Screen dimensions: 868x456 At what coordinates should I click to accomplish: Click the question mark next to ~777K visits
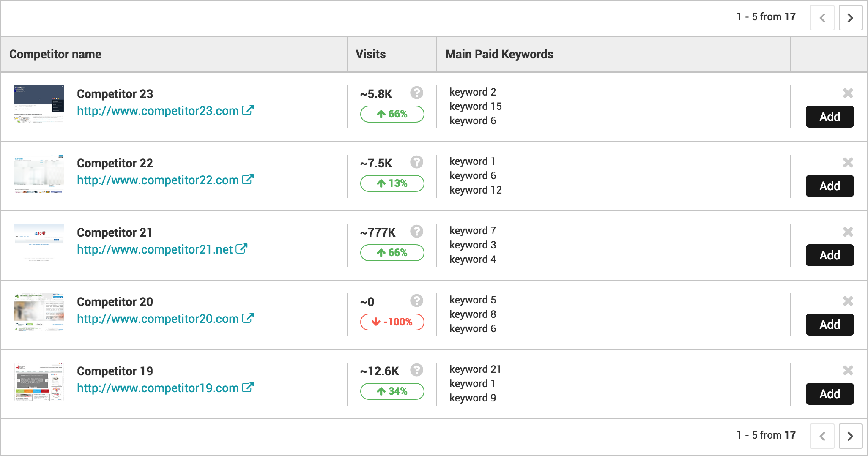(x=416, y=231)
